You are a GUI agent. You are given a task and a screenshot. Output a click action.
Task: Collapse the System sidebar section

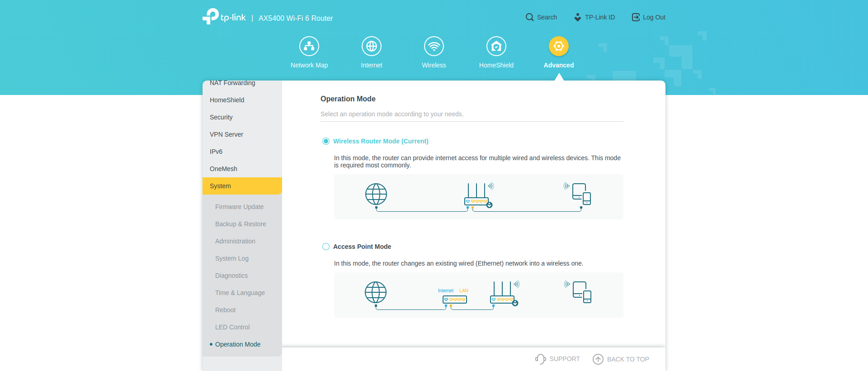[220, 186]
